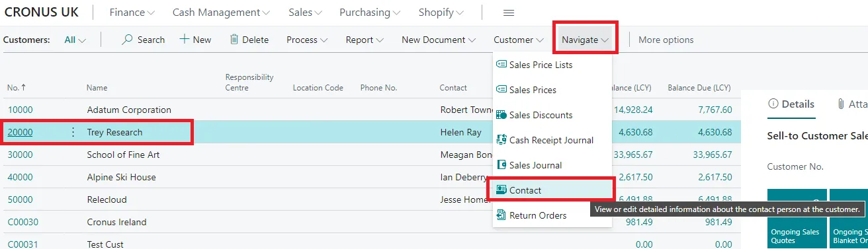Open customer number 50000
Viewport: 868px width, 249px height.
click(x=20, y=199)
